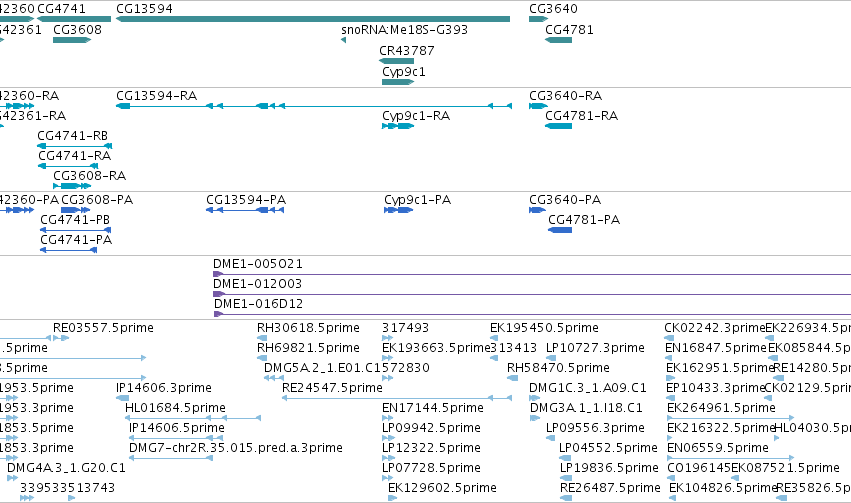Select the CG13594 gene bar in top track
The width and height of the screenshot is (851, 503).
click(x=313, y=19)
